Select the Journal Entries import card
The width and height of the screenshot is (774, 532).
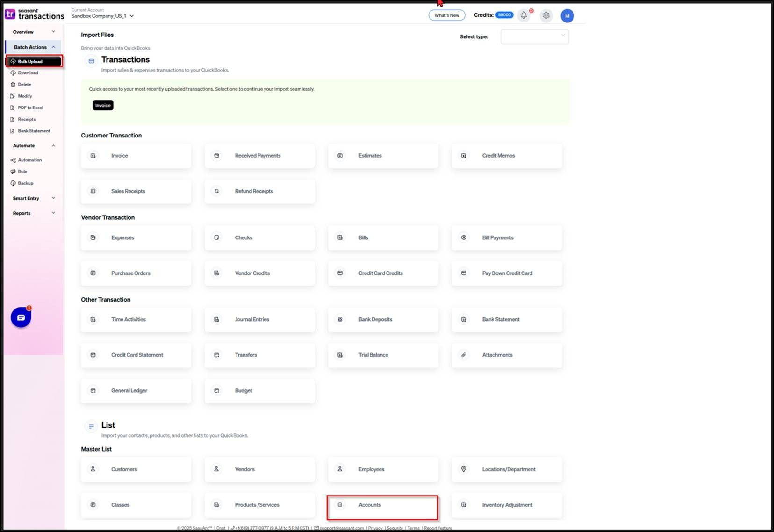259,320
